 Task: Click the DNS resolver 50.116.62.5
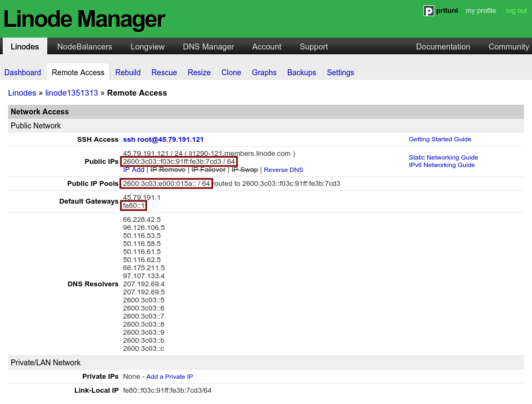(x=142, y=260)
